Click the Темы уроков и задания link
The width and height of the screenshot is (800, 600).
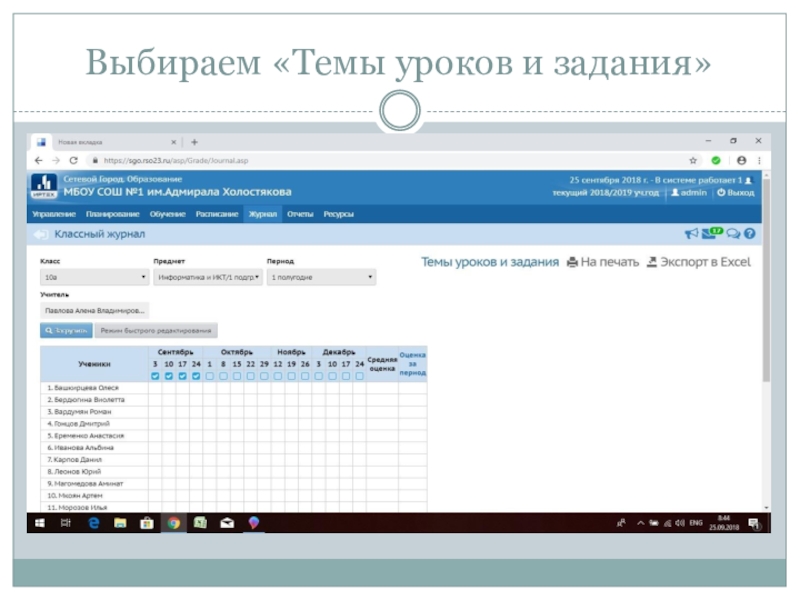(x=489, y=262)
